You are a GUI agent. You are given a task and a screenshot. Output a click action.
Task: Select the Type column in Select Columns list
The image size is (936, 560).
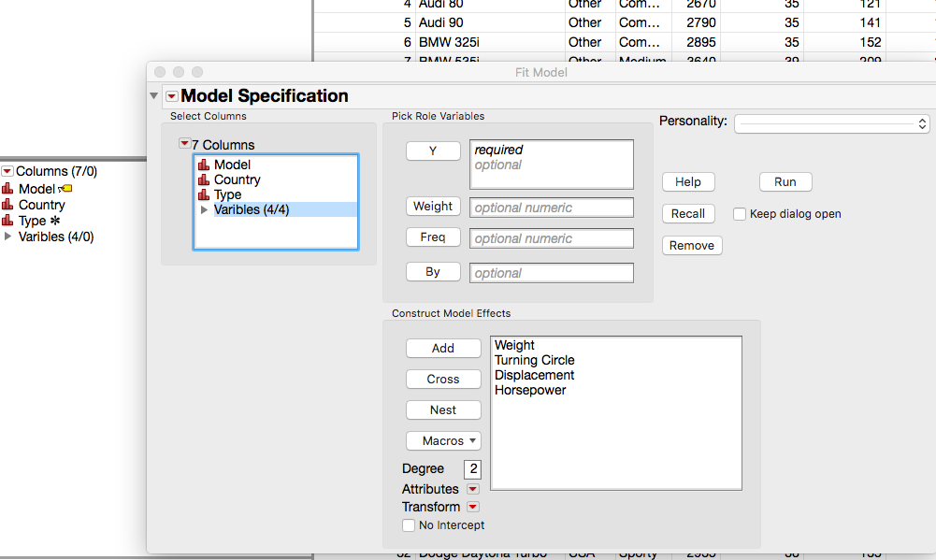227,194
